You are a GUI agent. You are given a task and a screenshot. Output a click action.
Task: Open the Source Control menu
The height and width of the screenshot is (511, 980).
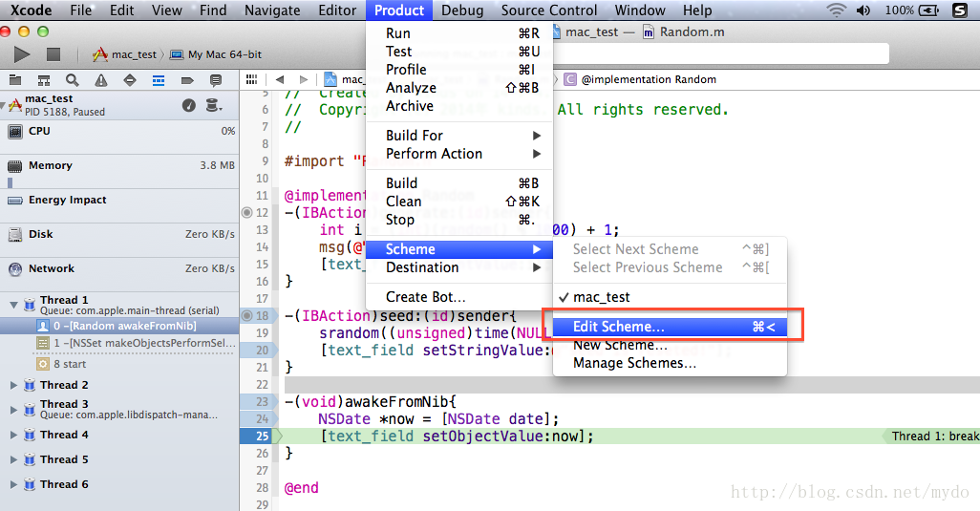549,10
